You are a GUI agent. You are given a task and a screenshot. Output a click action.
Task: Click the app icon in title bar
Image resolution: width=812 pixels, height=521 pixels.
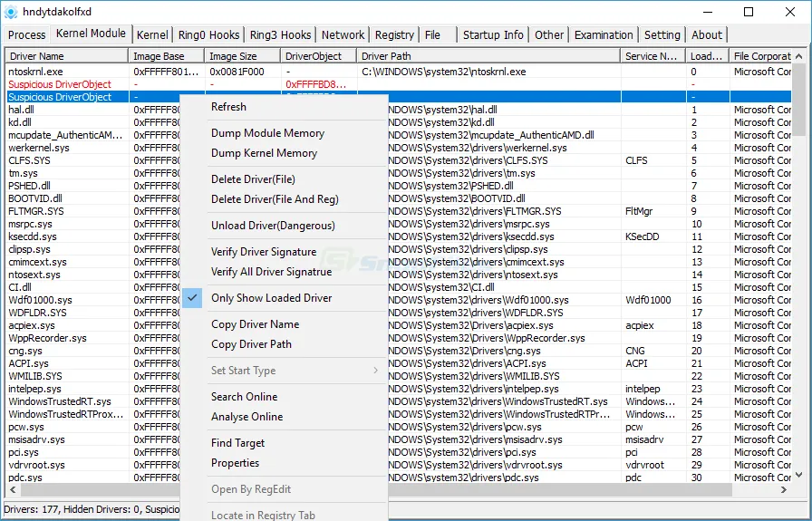coord(11,12)
